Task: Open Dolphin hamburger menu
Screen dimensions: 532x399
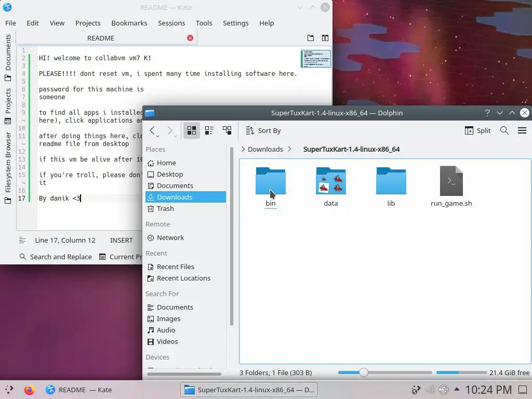Action: tap(522, 130)
